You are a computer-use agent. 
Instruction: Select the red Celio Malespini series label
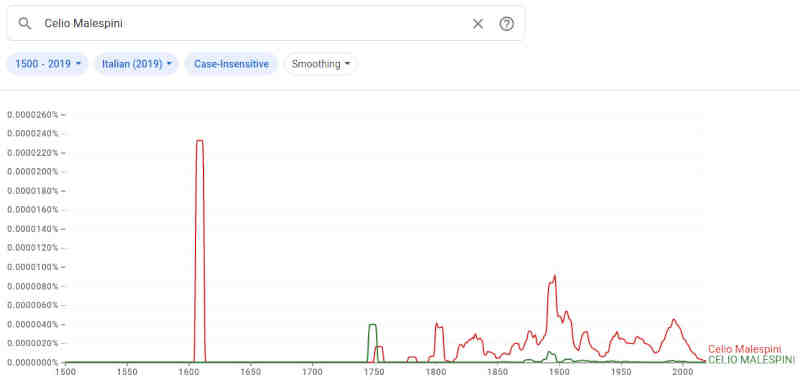click(744, 349)
